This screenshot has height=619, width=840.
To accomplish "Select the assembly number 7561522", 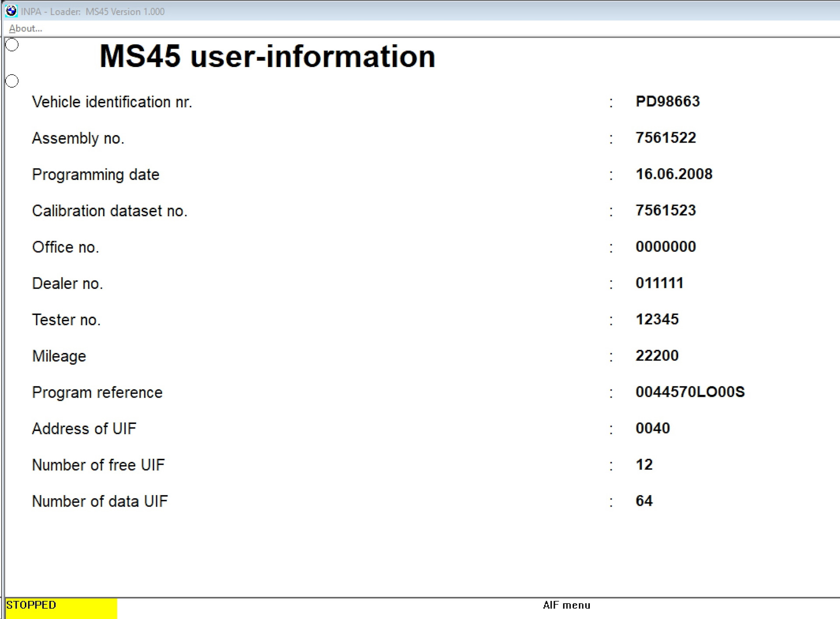I will tap(665, 138).
